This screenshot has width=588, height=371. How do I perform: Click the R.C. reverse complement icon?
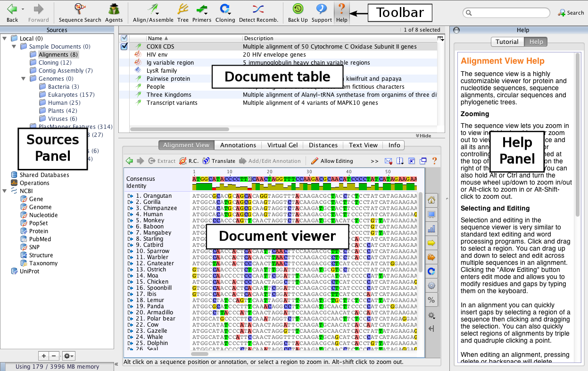coord(189,161)
